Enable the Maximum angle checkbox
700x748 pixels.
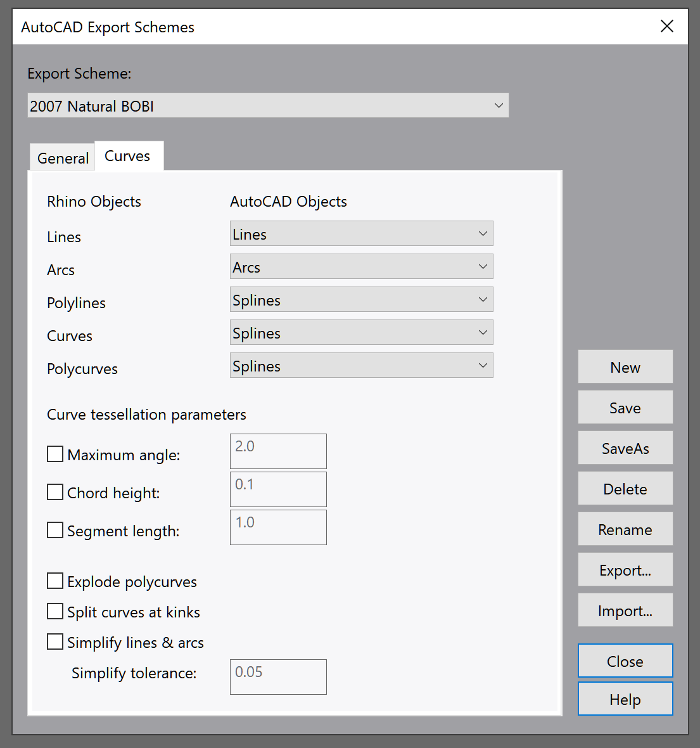click(x=55, y=454)
